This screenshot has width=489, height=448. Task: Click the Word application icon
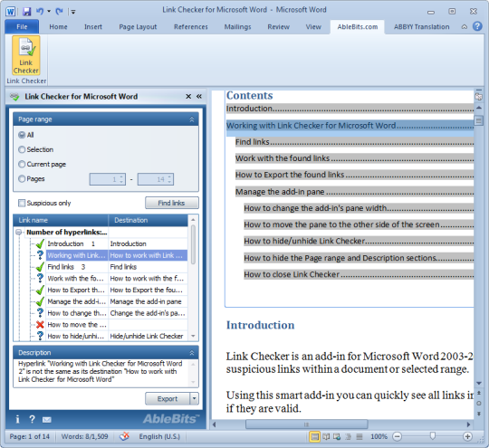coord(10,12)
